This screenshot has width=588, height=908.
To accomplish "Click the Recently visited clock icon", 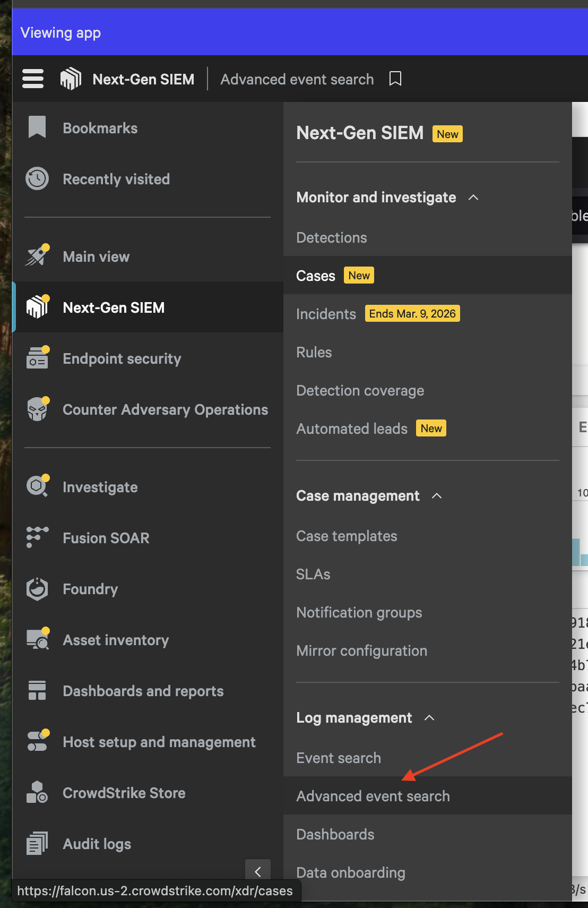I will pos(37,178).
